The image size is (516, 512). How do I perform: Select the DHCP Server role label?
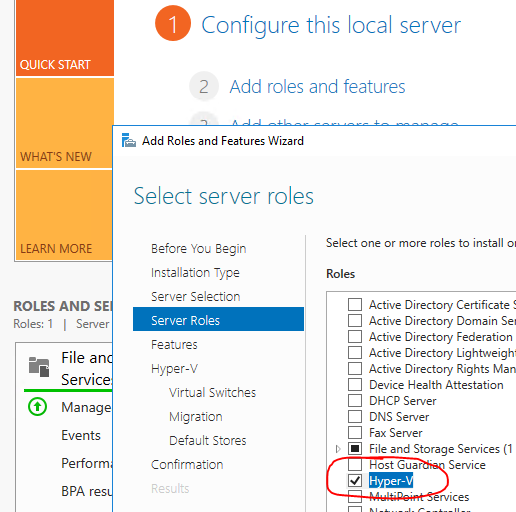click(403, 401)
